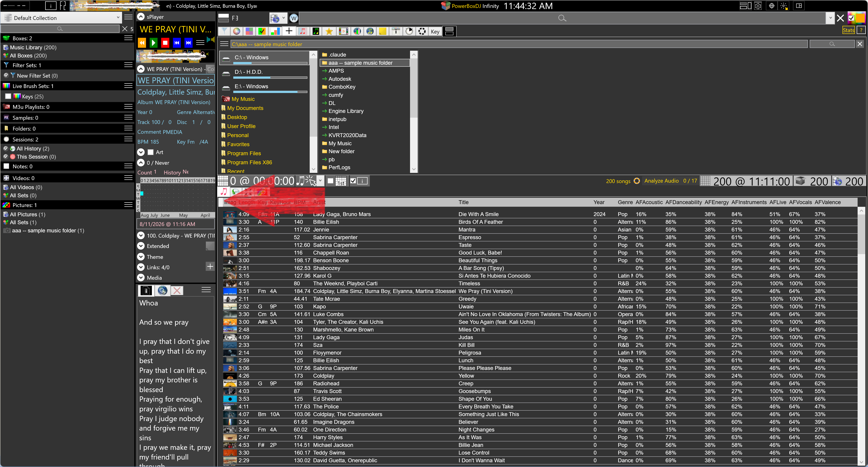Open the bar chart toolbar icon
The image size is (868, 467).
(x=275, y=31)
